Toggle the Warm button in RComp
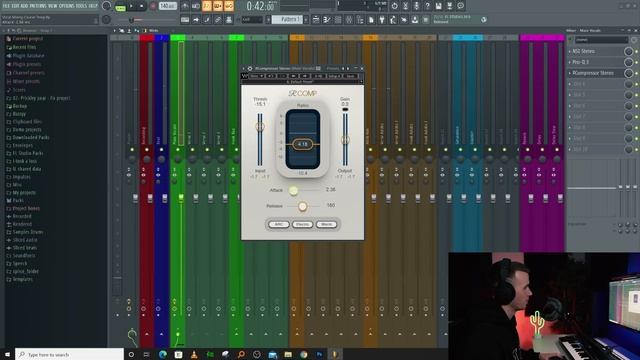Screen dimensions: 640x360 point(327,224)
